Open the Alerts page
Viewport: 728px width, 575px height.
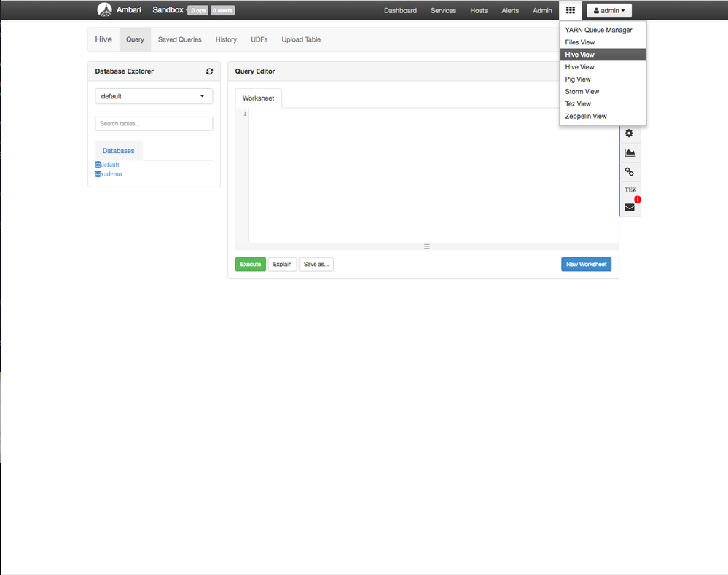point(510,10)
